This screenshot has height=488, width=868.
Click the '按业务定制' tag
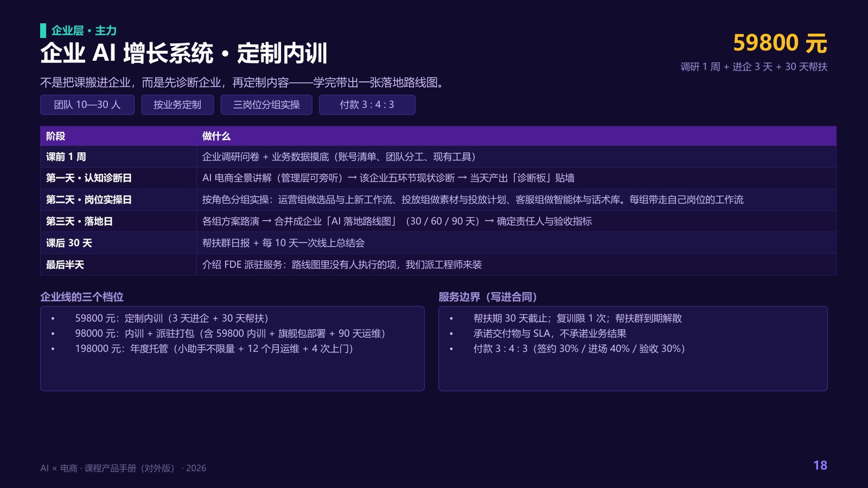pyautogui.click(x=177, y=105)
